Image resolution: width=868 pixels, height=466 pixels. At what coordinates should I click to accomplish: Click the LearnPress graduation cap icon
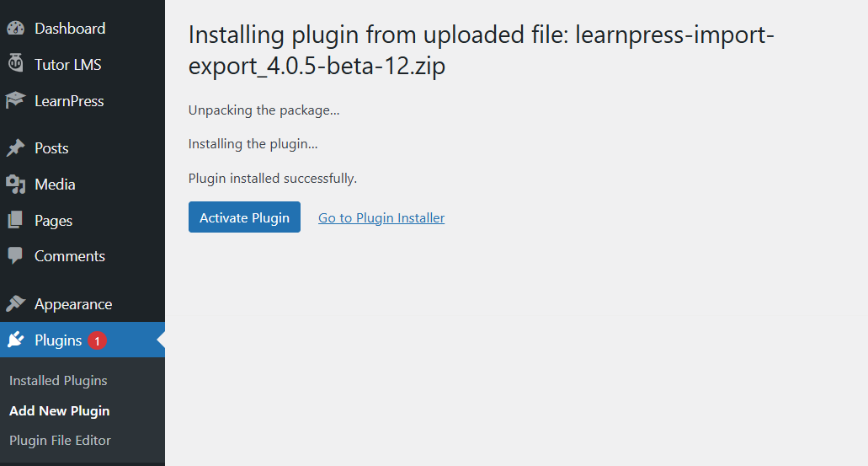[15, 100]
